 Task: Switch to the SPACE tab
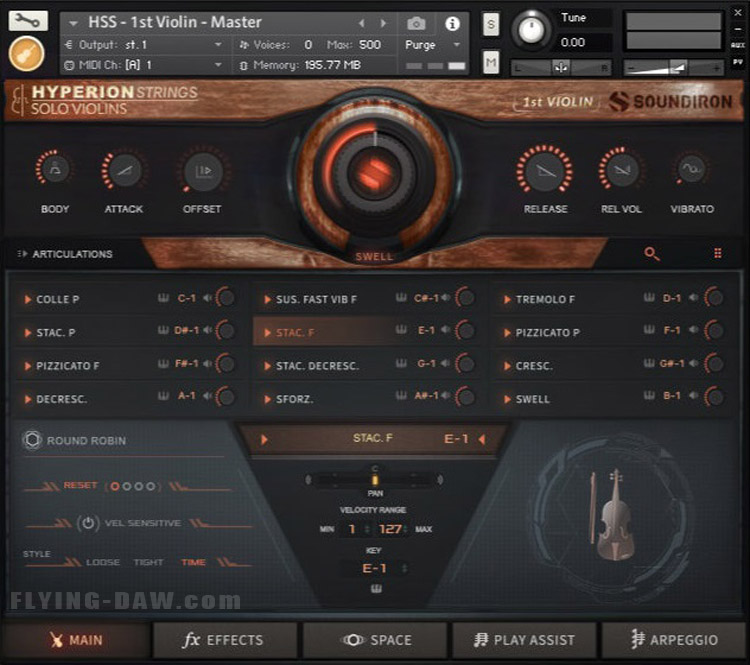(x=375, y=640)
